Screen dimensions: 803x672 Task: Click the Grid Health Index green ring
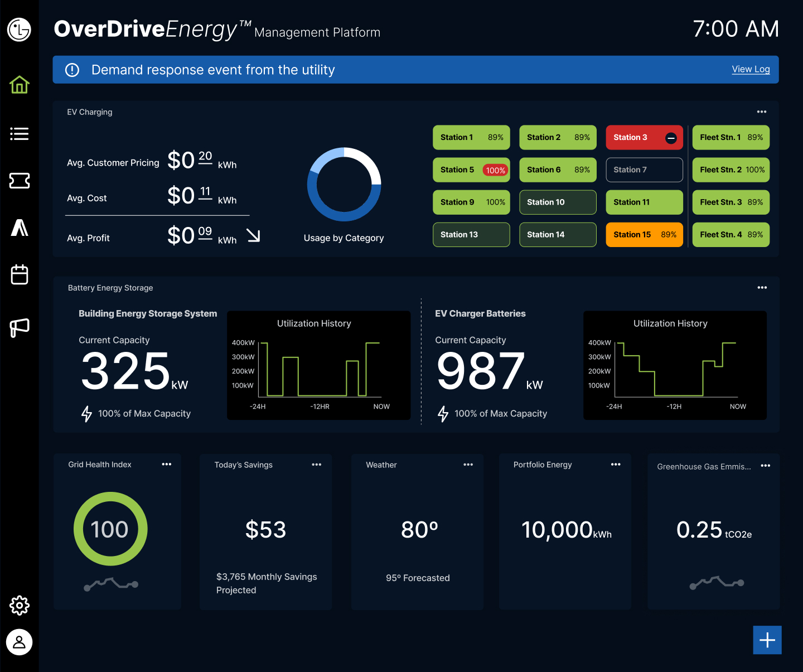(x=110, y=529)
